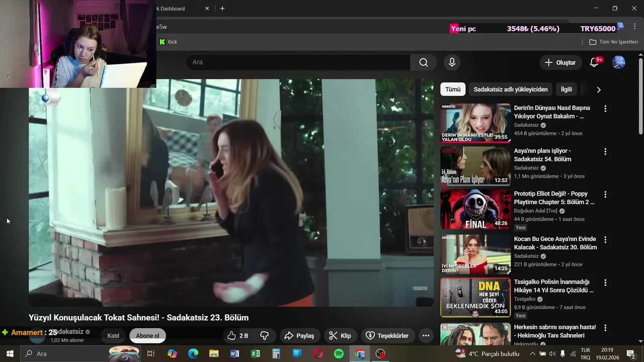Screen dimensions: 644x362
Task: Create a clip with Klip button
Action: coord(340,335)
